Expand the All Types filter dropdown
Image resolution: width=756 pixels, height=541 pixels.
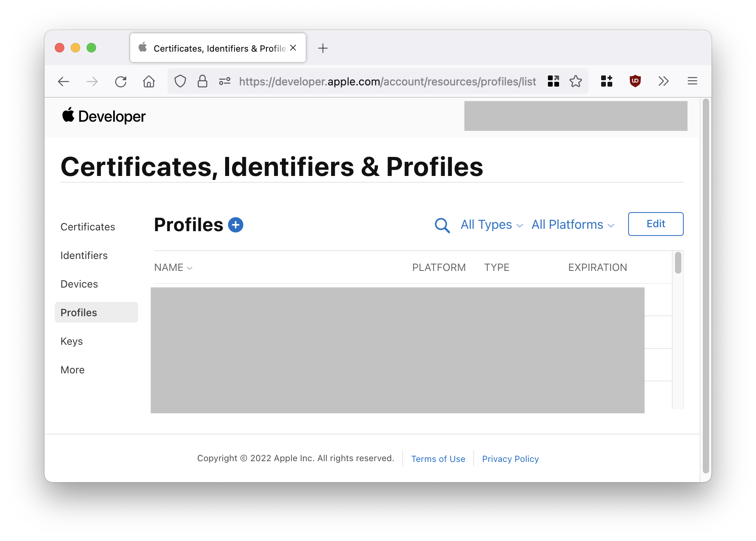pyautogui.click(x=492, y=225)
